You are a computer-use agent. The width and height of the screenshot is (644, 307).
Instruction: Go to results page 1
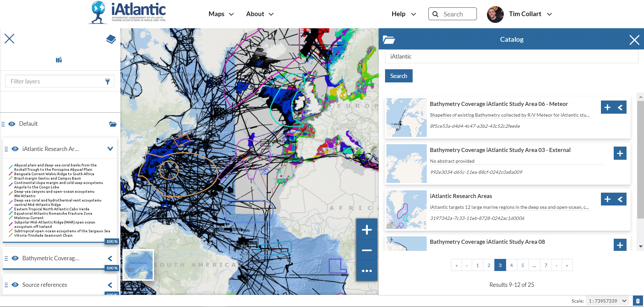point(478,265)
